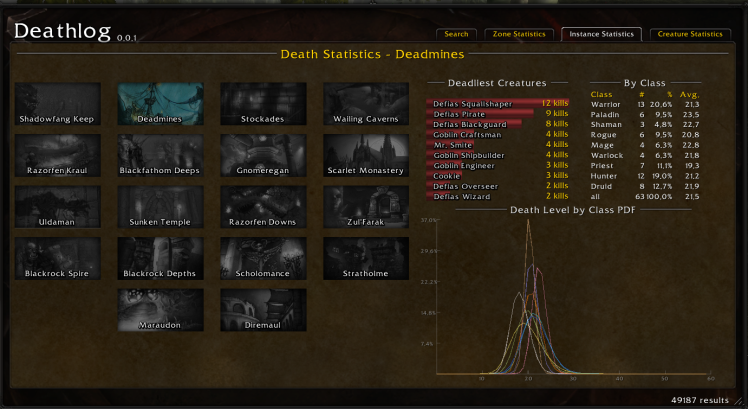This screenshot has width=748, height=409.
Task: Click the Death Level by Class PDF heading
Action: pyautogui.click(x=572, y=210)
